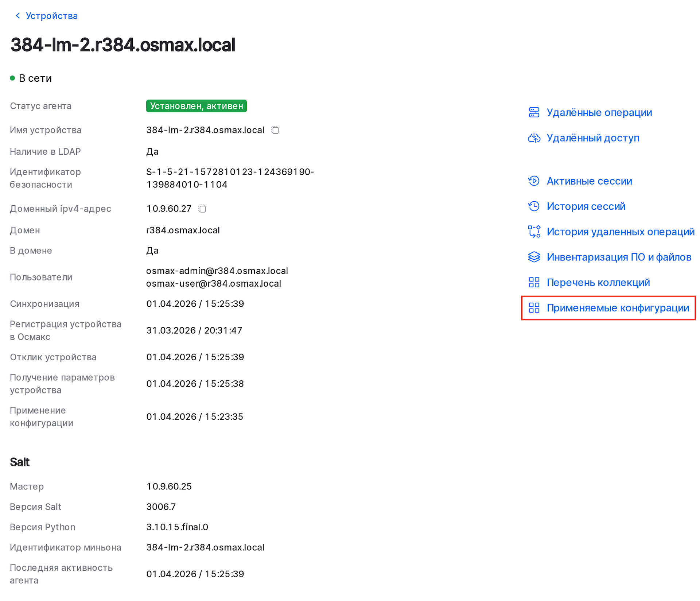The width and height of the screenshot is (700, 601).
Task: Open Удалённые операции link
Action: pos(599,112)
